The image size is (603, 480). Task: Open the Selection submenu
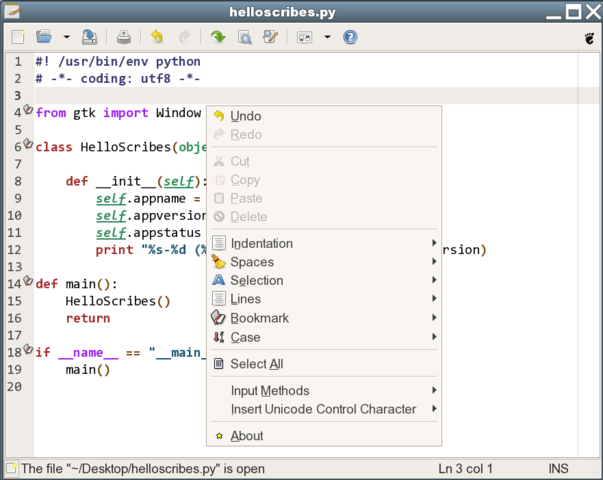(324, 280)
